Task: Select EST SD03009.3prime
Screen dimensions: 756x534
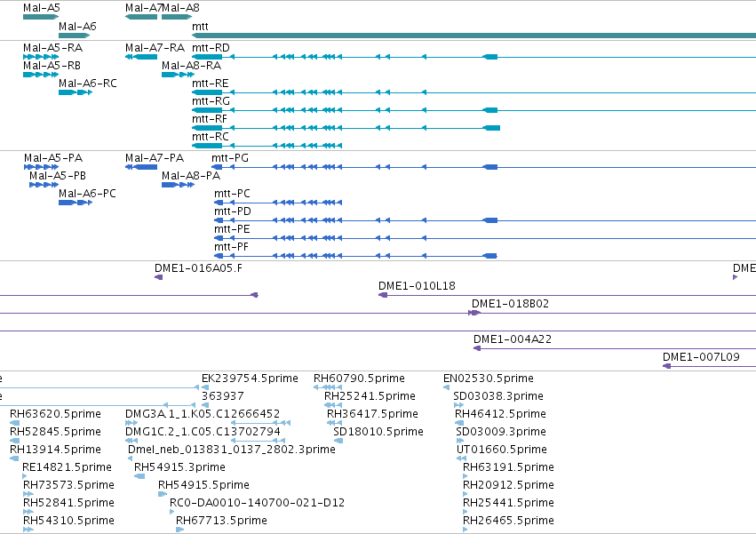Action: [460, 441]
